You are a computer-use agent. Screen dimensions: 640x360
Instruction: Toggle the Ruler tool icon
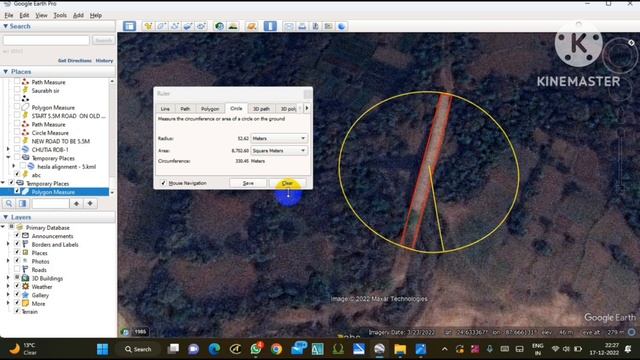click(270, 26)
